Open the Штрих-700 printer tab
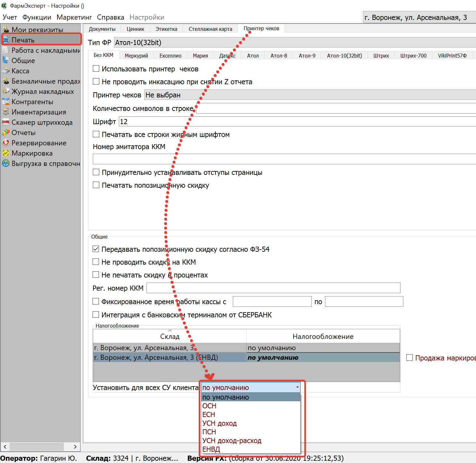Image resolution: width=476 pixels, height=463 pixels. pos(413,56)
